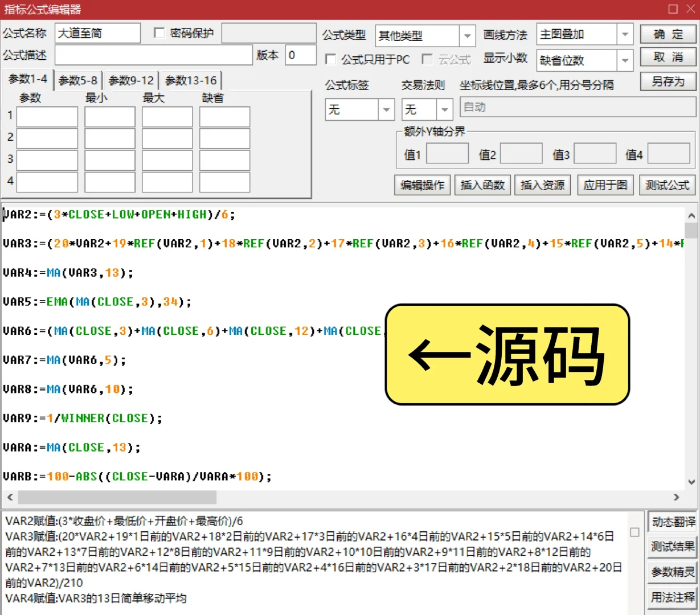The height and width of the screenshot is (615, 700).
Task: Click the 公式名称 input field
Action: (x=97, y=33)
